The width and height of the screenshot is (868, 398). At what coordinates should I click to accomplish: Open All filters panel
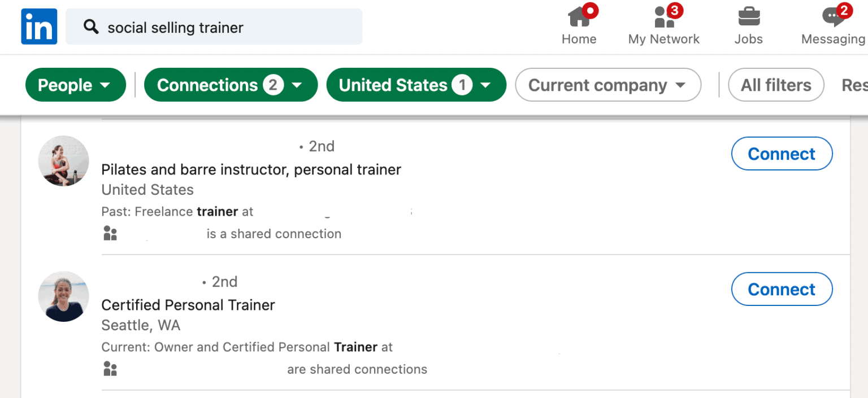[775, 85]
